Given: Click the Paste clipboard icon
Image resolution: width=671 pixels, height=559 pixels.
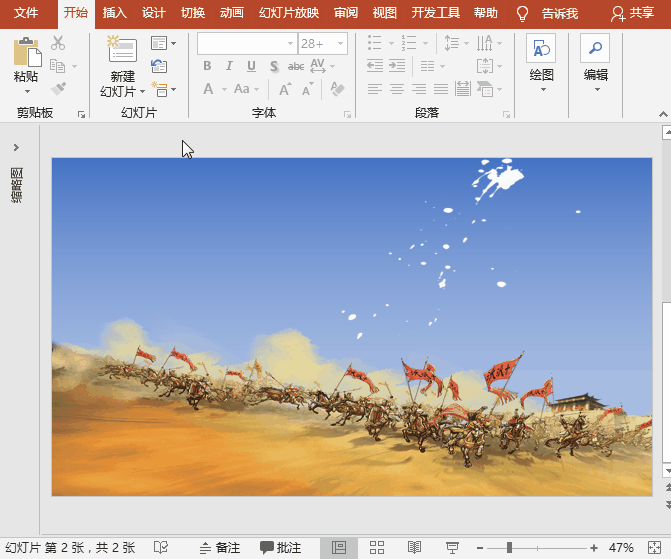Looking at the screenshot, I should 27,52.
